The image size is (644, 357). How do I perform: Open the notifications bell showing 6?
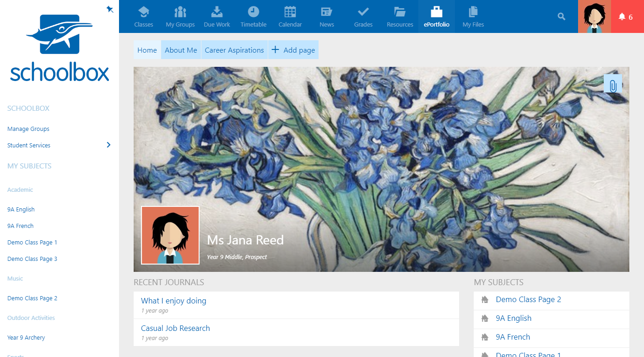click(628, 16)
